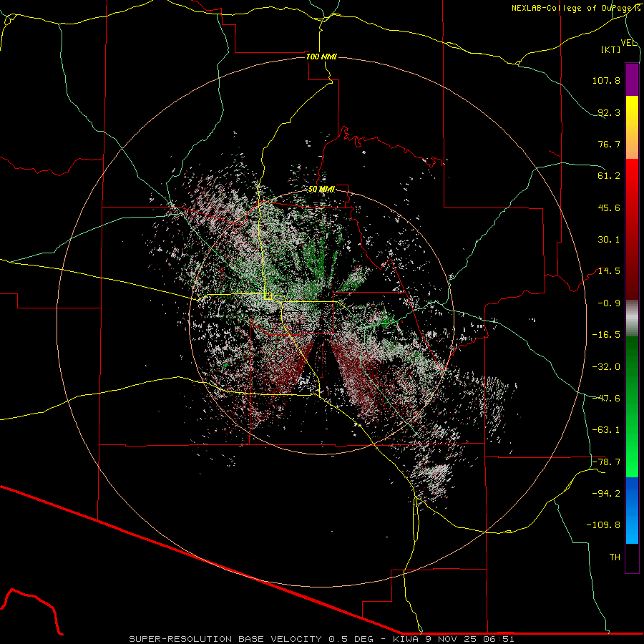Click the 76.7 velocity scale value
This screenshot has width=644, height=644.
pos(609,144)
